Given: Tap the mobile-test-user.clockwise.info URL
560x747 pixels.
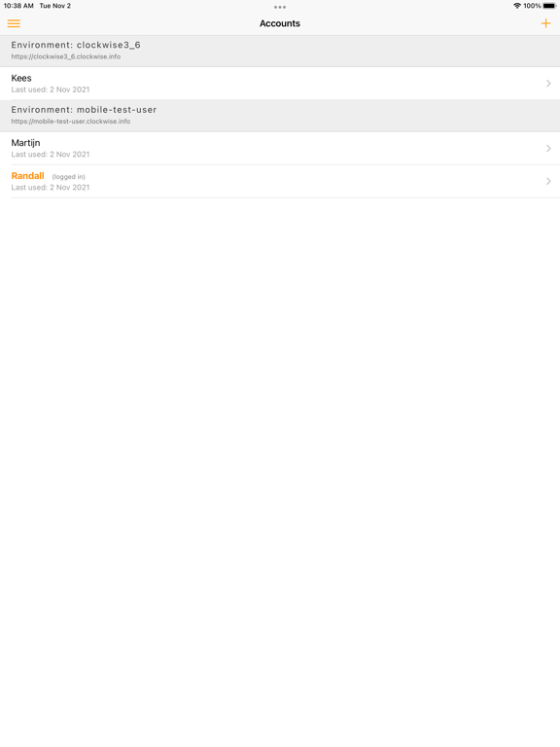Looking at the screenshot, I should click(70, 121).
